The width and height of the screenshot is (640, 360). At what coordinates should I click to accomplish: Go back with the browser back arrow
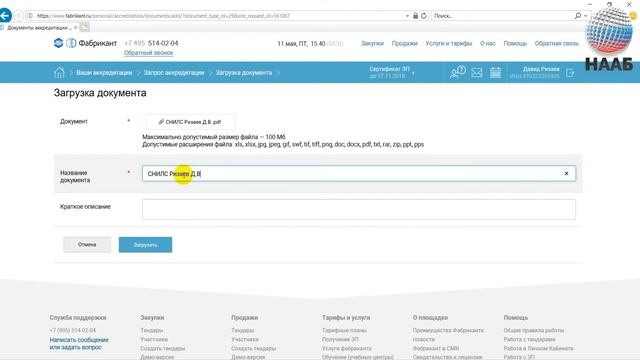(4, 16)
